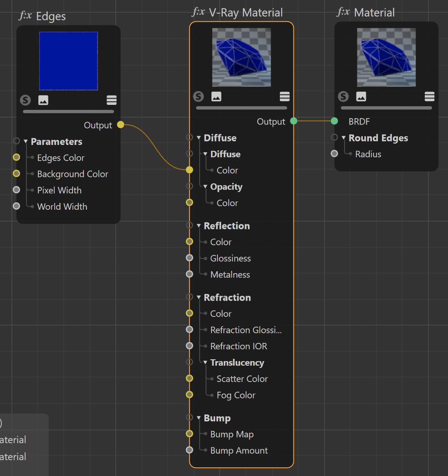The image size is (448, 476).
Task: Click the gray bar under the Edges preview
Action: tap(68, 111)
